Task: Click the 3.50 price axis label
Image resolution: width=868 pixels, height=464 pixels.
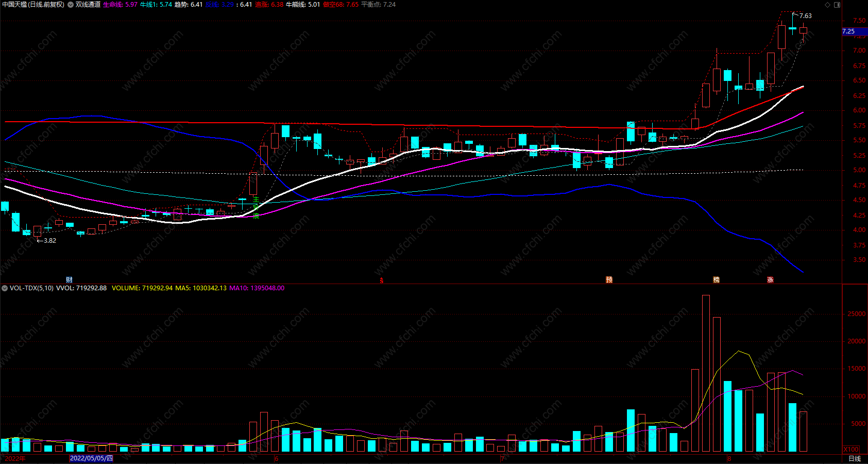Action: 859,260
